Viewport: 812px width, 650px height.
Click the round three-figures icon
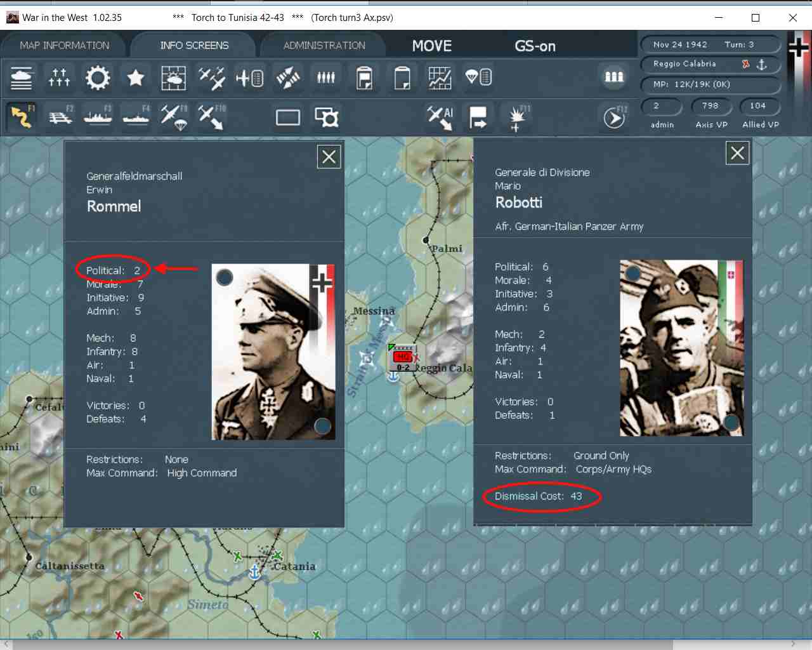613,77
